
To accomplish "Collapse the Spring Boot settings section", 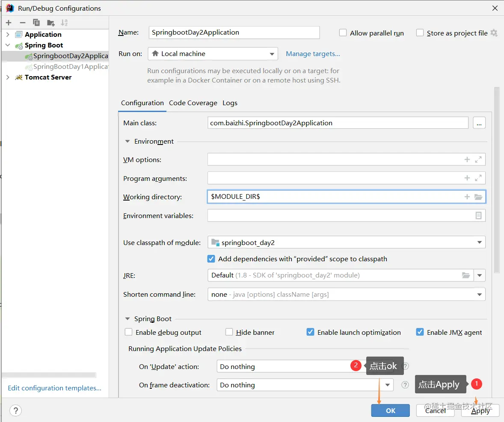I will coord(127,319).
